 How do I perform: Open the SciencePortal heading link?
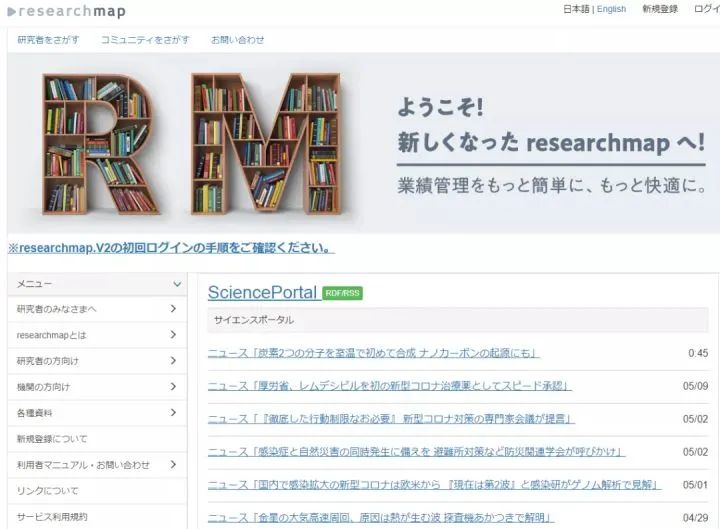pyautogui.click(x=262, y=293)
